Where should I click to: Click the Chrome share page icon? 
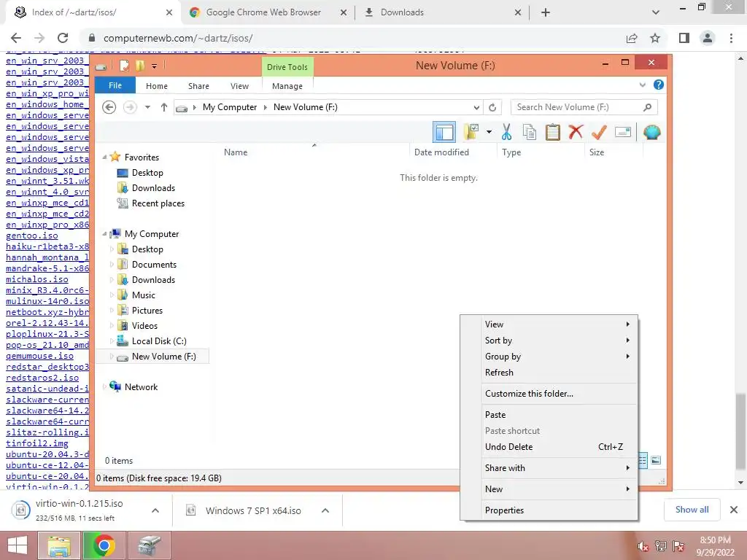coord(632,38)
